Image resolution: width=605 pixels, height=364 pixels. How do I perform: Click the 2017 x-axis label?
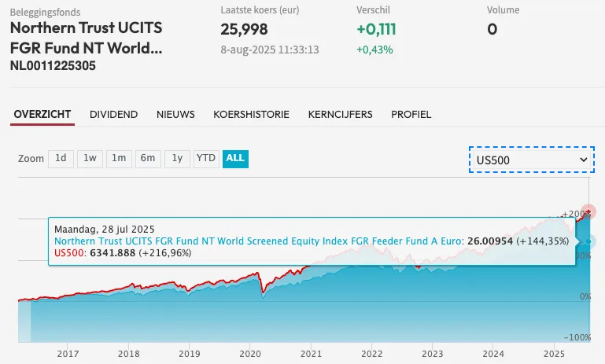pos(68,354)
